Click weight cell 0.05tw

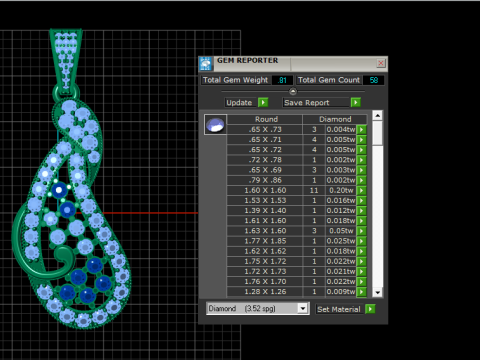341,231
